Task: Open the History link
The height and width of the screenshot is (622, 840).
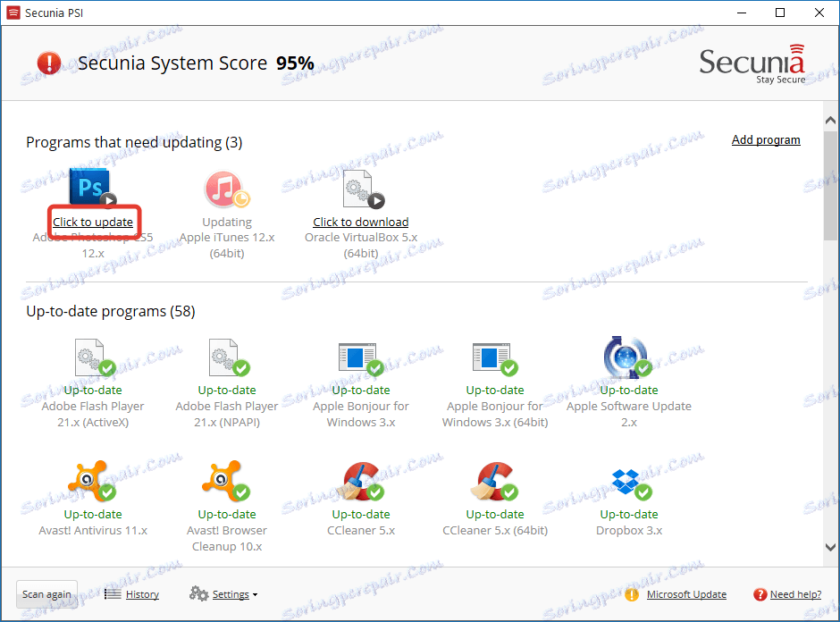Action: [x=142, y=594]
